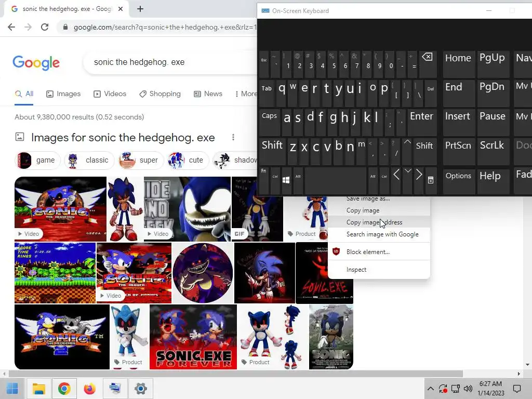This screenshot has height=399, width=532.
Task: Click the game image filter chip
Action: pyautogui.click(x=38, y=160)
